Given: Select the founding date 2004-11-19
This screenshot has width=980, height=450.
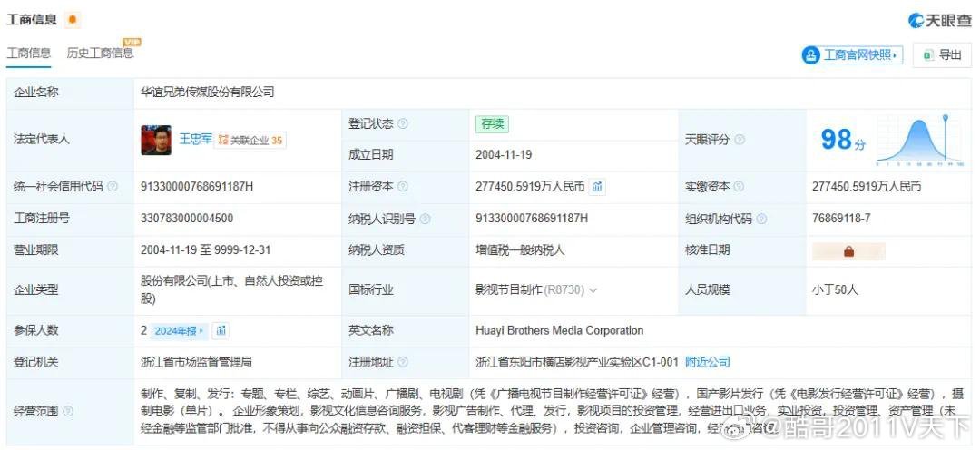Looking at the screenshot, I should pos(504,154).
